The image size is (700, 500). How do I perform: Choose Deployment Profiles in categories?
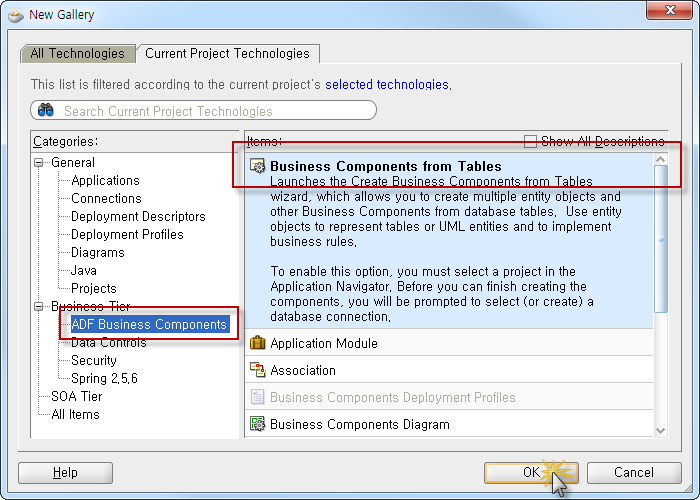click(x=127, y=234)
